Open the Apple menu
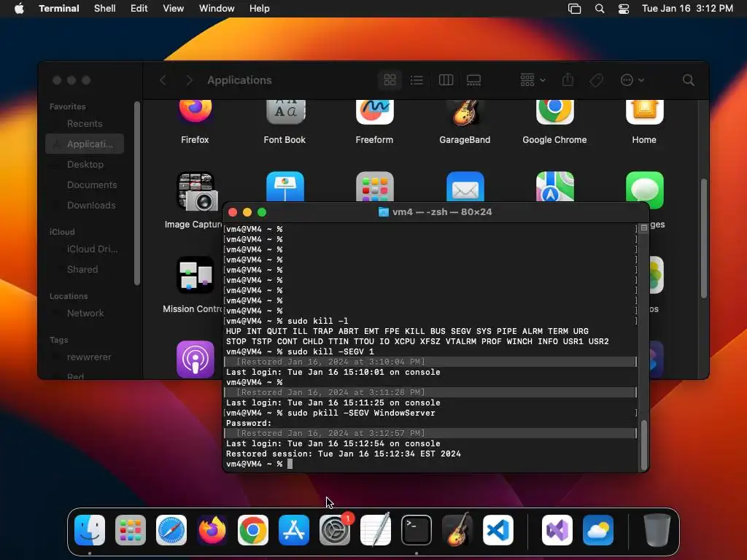Viewport: 747px width, 560px height. pyautogui.click(x=19, y=8)
